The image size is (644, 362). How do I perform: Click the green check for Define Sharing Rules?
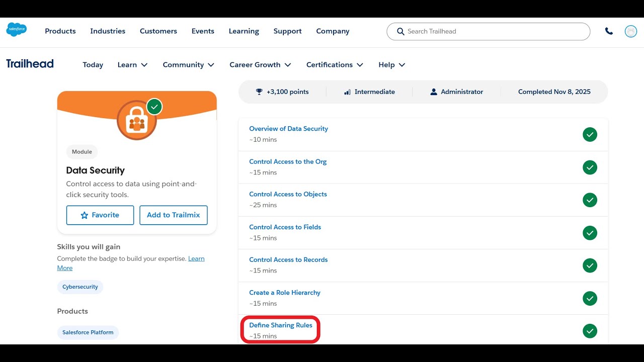(590, 331)
